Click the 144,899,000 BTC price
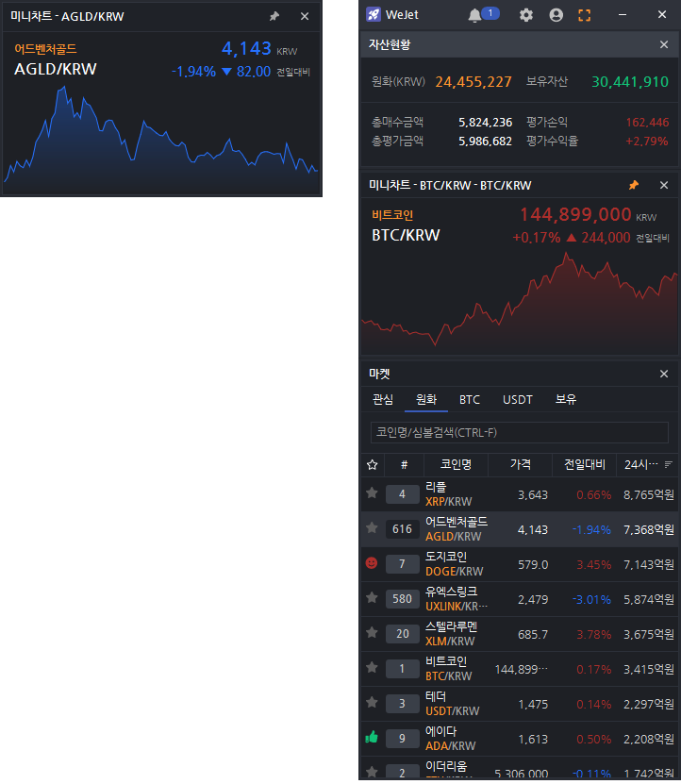The height and width of the screenshot is (784, 681). click(x=575, y=214)
